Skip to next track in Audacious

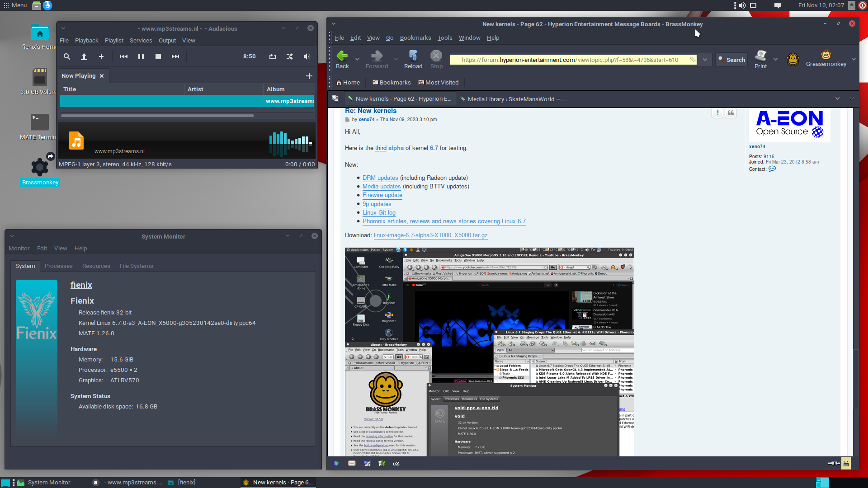(175, 56)
